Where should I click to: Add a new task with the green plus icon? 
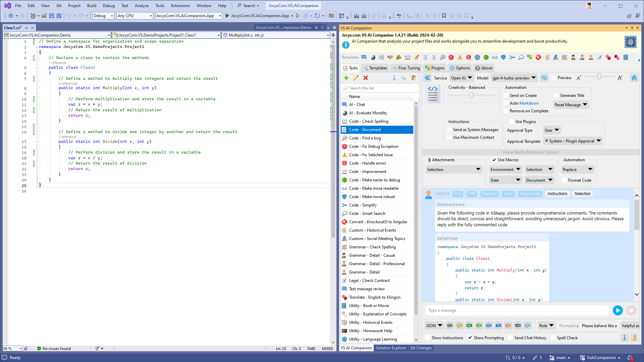346,78
